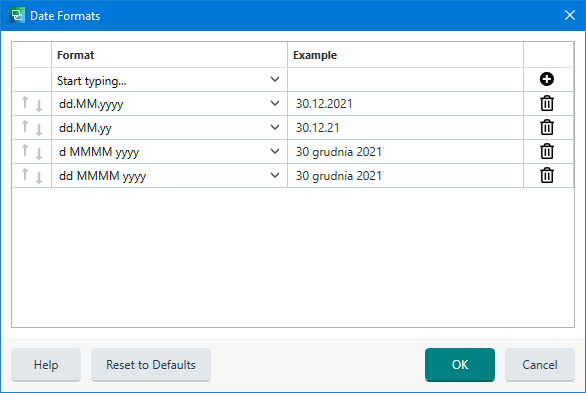Move dd.MM.yyyy row down
This screenshot has height=393, width=586.
pyautogui.click(x=39, y=106)
